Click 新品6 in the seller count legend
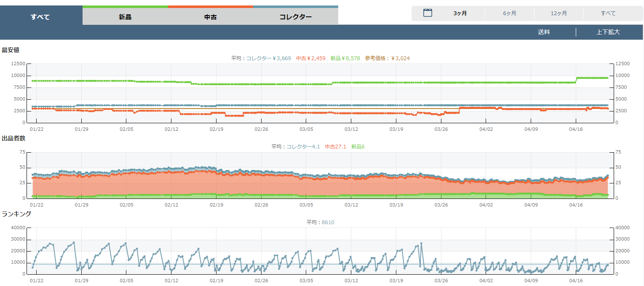The height and width of the screenshot is (286, 644). point(358,147)
